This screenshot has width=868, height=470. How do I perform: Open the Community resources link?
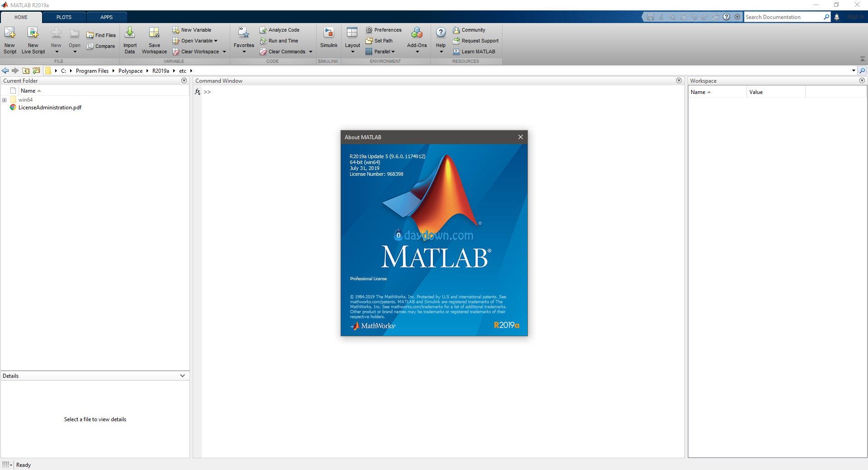tap(469, 30)
